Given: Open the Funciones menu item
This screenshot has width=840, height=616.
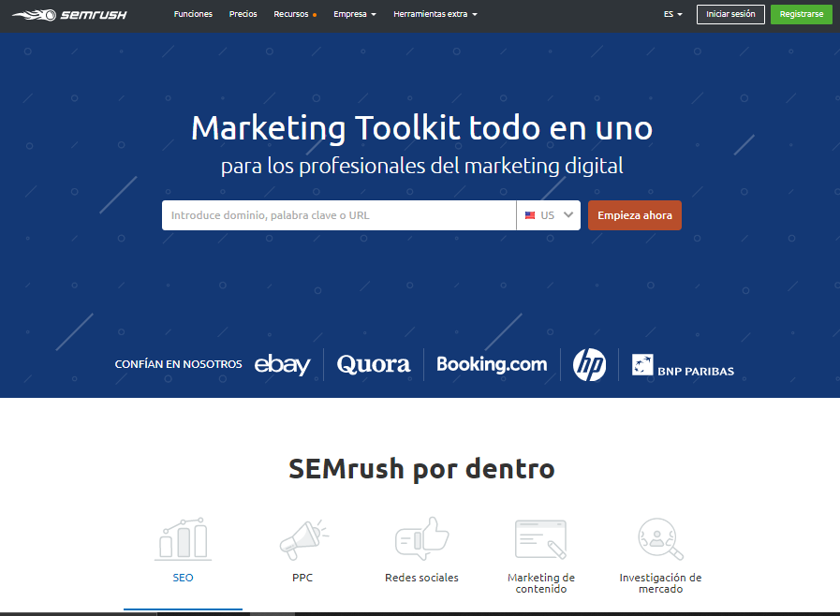Looking at the screenshot, I should 193,15.
